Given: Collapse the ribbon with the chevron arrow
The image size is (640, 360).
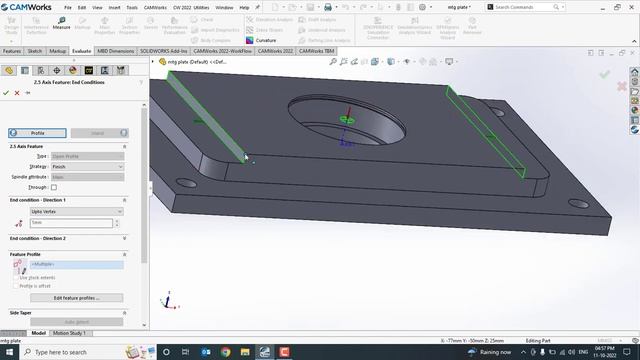Looking at the screenshot, I should (x=634, y=41).
